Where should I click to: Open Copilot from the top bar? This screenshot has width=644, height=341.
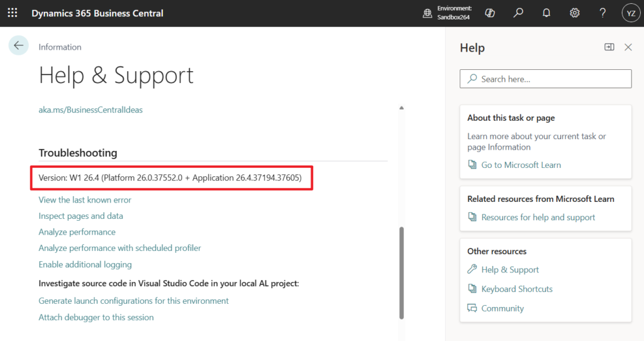pyautogui.click(x=490, y=13)
